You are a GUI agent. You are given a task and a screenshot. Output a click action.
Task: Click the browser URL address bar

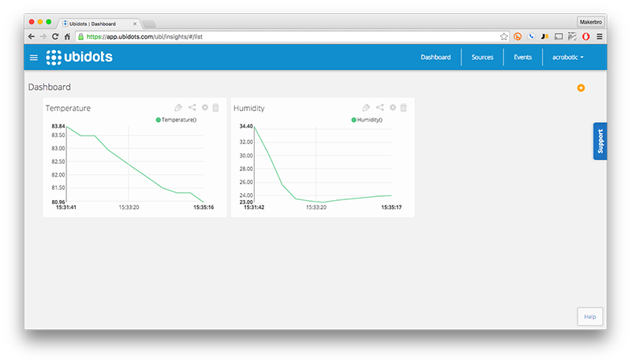click(x=284, y=36)
